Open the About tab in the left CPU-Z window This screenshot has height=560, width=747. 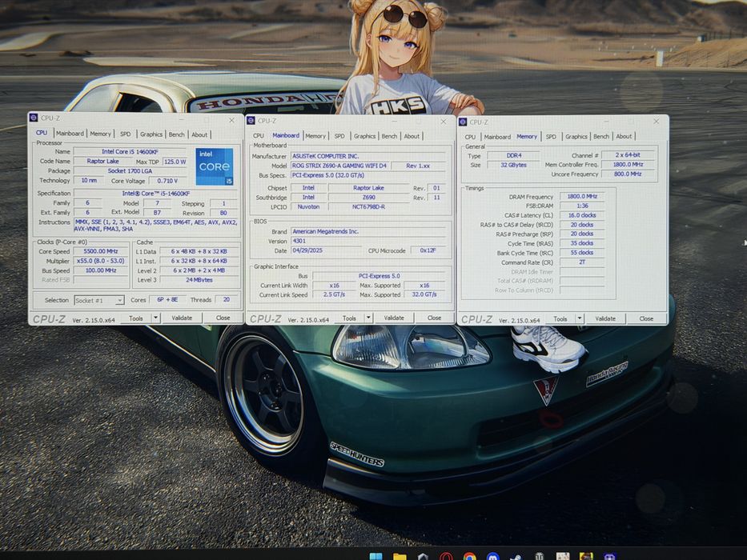[199, 134]
